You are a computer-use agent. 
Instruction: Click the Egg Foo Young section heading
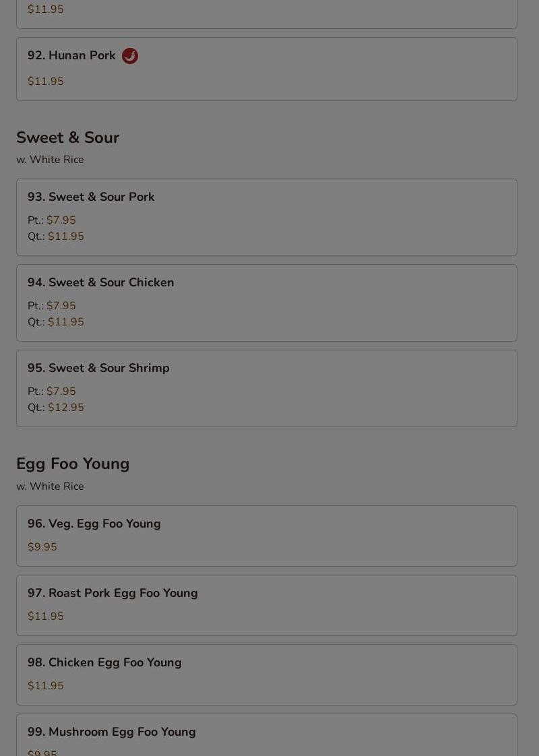point(73,464)
